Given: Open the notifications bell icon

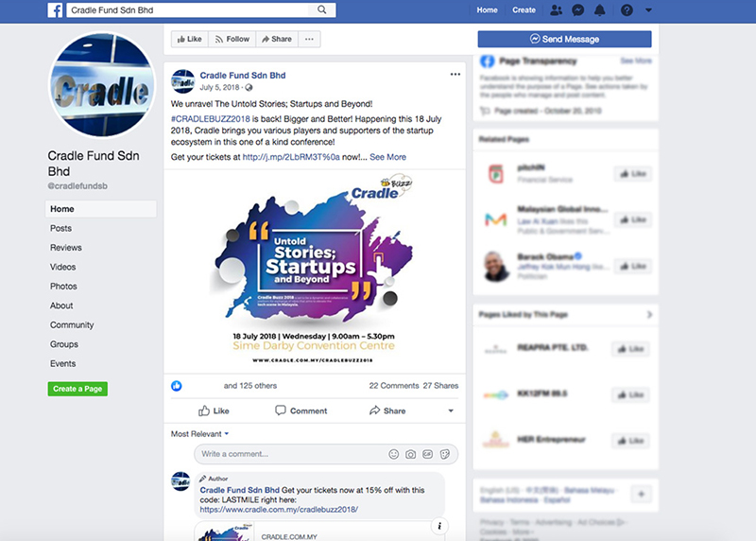Looking at the screenshot, I should click(x=599, y=10).
